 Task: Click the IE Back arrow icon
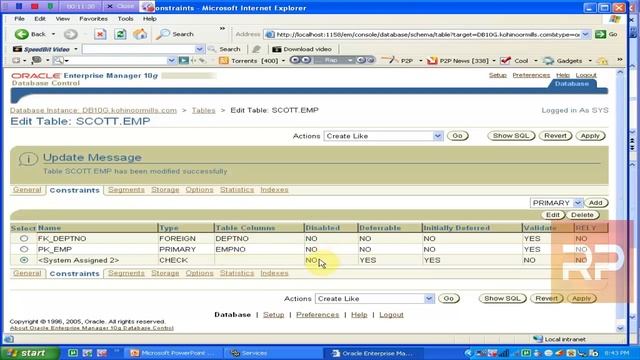click(x=22, y=34)
